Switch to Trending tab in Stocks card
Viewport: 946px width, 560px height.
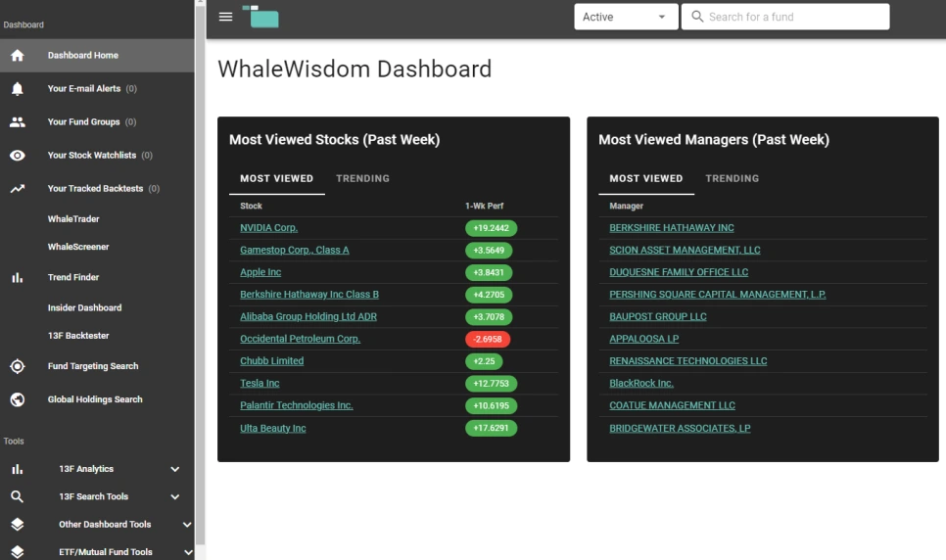coord(362,178)
